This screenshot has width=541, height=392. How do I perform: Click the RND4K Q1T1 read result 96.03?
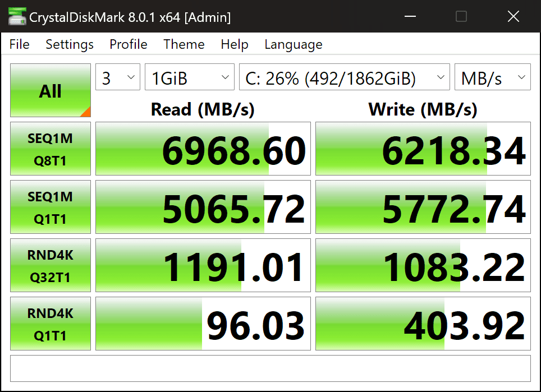(203, 324)
